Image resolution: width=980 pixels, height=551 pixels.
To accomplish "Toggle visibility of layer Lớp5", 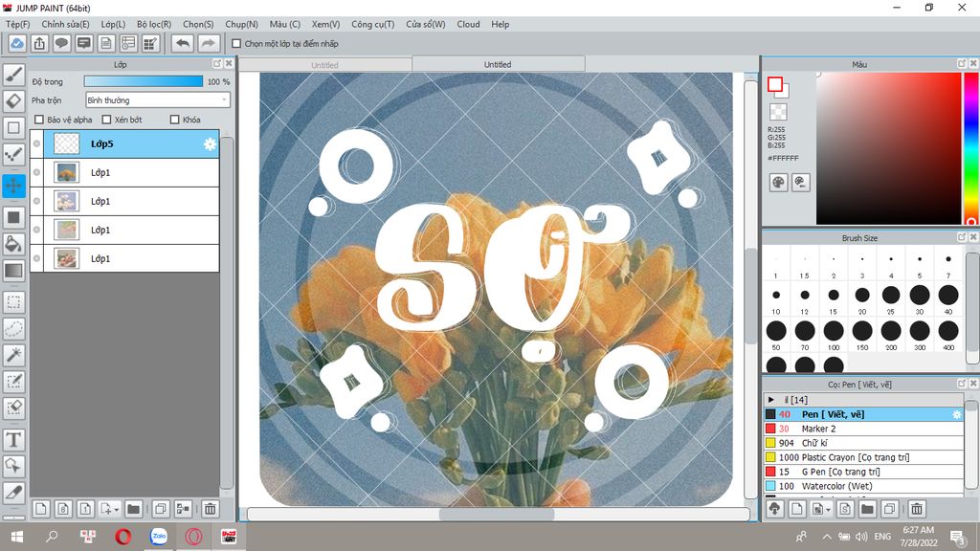I will (37, 143).
